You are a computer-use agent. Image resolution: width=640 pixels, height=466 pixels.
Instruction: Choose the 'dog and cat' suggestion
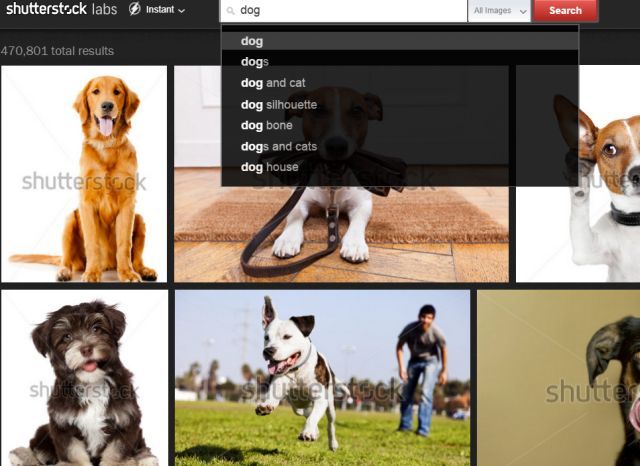point(400,83)
